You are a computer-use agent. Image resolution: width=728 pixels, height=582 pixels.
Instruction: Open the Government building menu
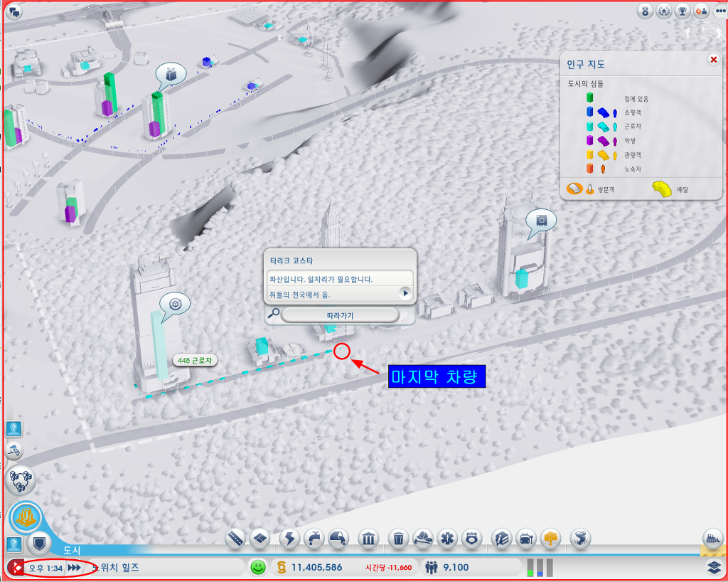(x=369, y=539)
